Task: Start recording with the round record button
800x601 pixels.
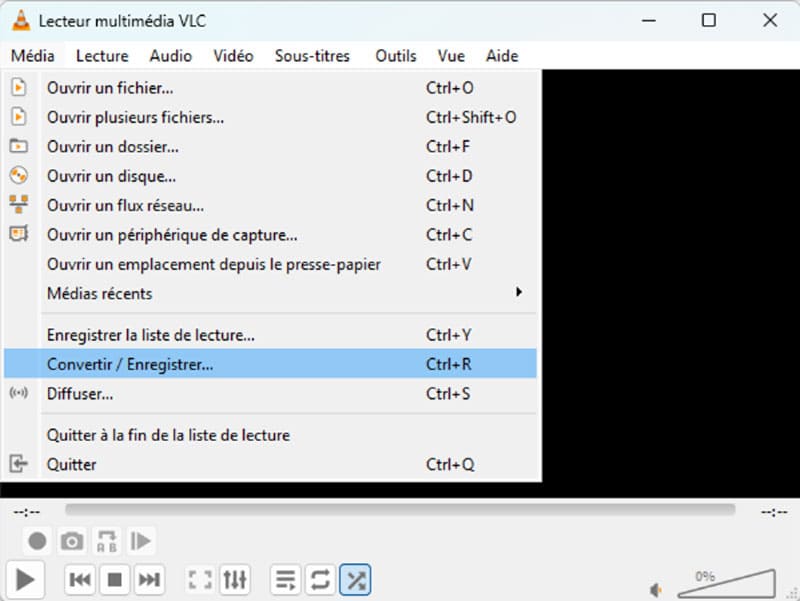Action: (37, 541)
